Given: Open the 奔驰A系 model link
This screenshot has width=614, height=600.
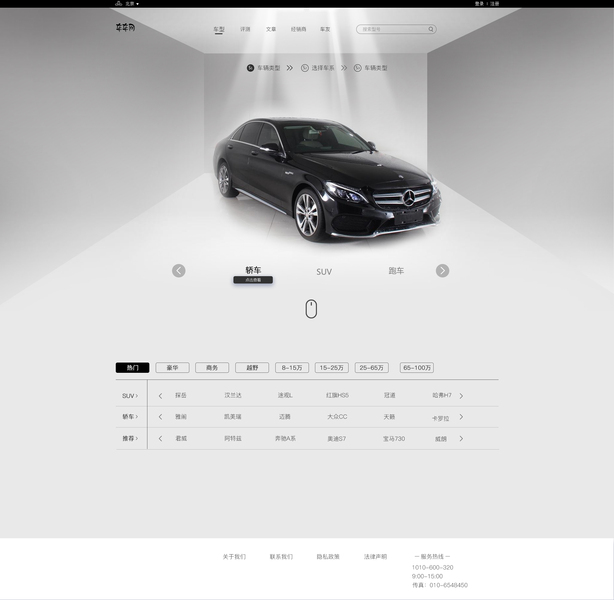Looking at the screenshot, I should 285,438.
